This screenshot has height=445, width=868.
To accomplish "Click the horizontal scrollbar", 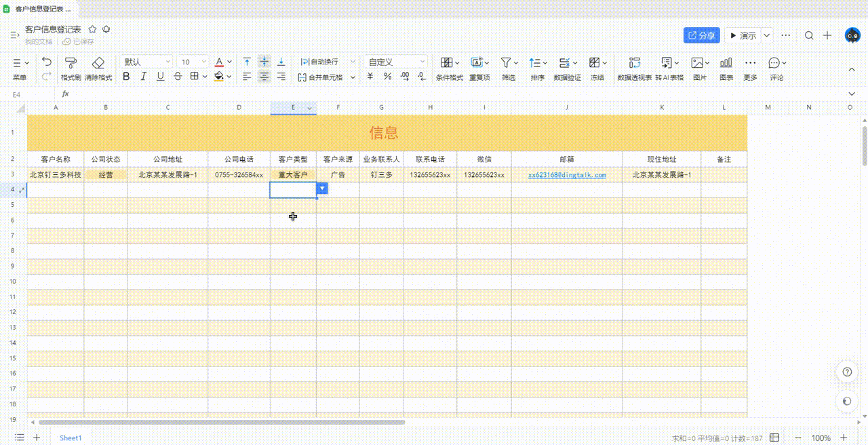I will [x=222, y=422].
